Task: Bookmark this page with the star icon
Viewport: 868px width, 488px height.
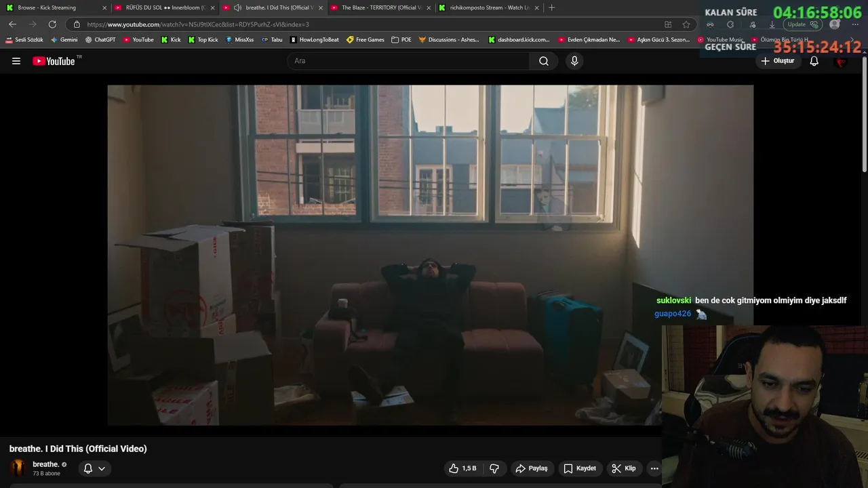Action: pyautogui.click(x=686, y=24)
